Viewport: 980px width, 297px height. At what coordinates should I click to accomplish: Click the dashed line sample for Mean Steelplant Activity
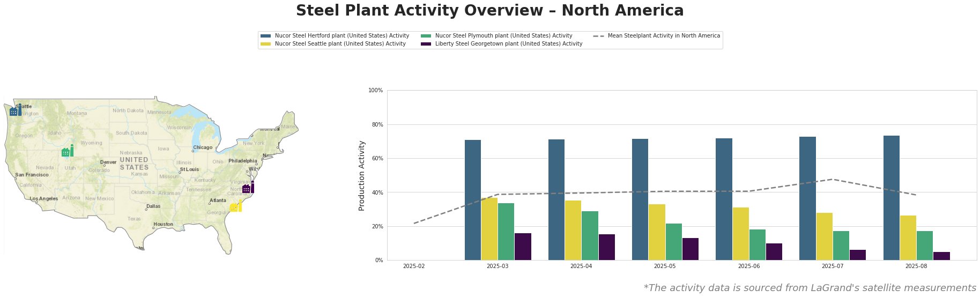[599, 36]
